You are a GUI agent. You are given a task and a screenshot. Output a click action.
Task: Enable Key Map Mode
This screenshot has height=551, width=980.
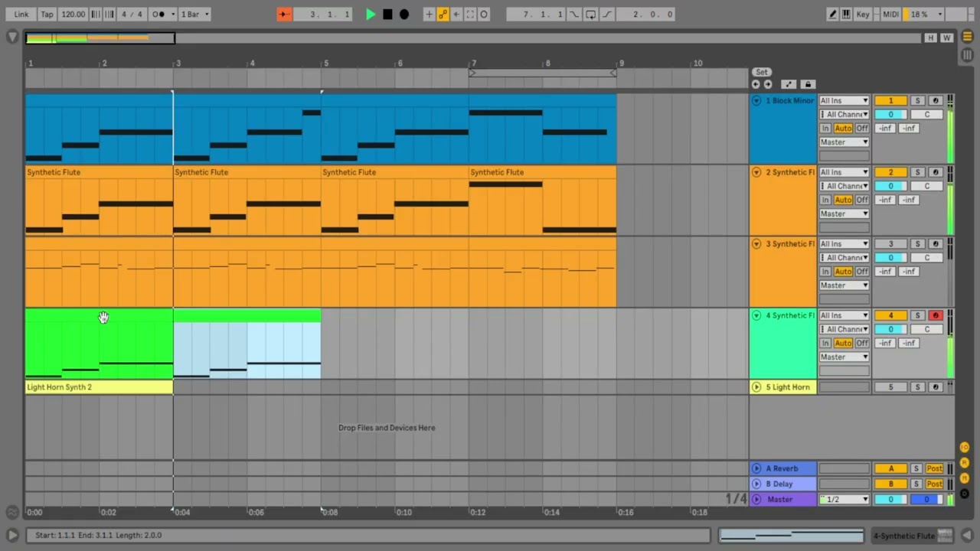(863, 14)
